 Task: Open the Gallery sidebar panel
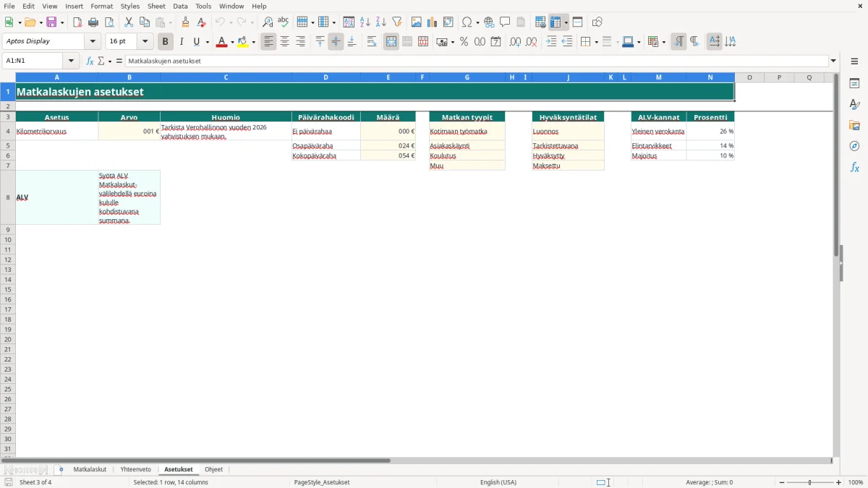coord(854,126)
